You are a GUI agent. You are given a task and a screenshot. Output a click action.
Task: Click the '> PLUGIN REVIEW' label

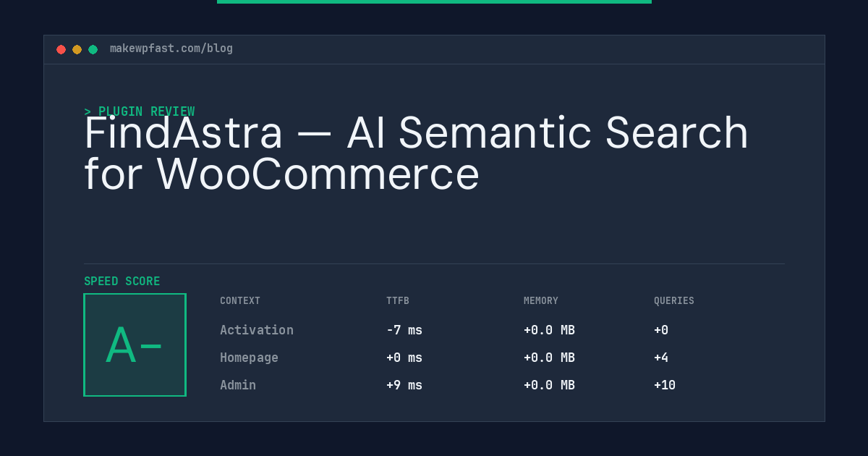140,111
